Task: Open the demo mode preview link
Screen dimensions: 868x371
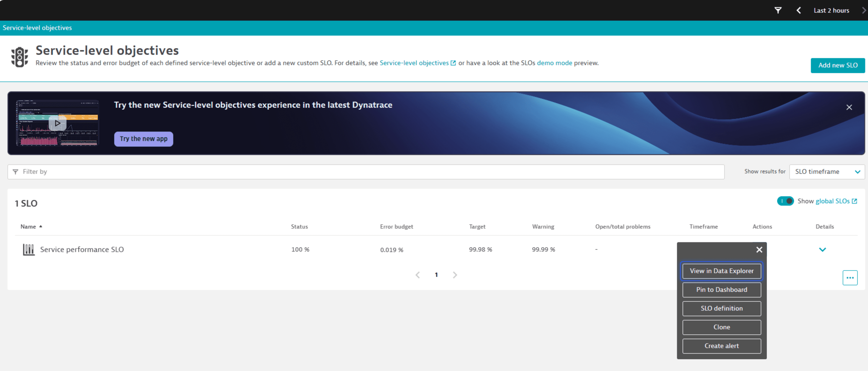Action: point(554,63)
